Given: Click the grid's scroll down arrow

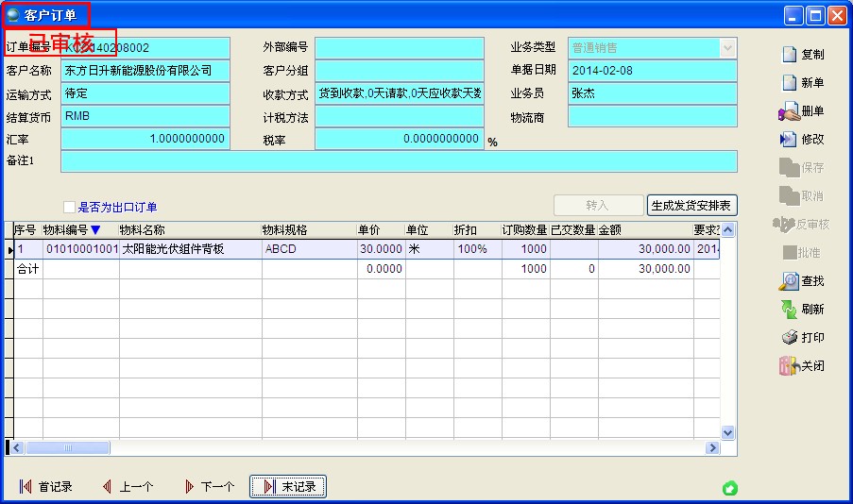Looking at the screenshot, I should [x=728, y=433].
